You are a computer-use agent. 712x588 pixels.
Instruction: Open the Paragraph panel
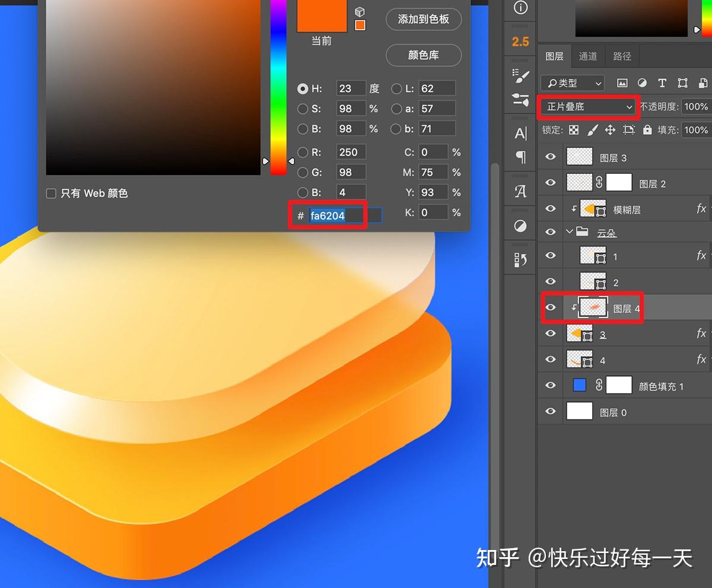click(520, 155)
